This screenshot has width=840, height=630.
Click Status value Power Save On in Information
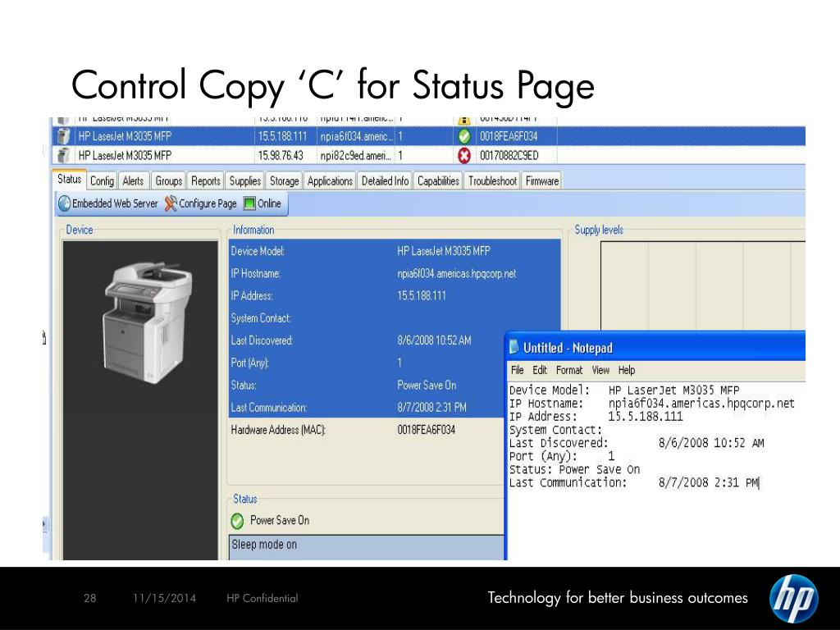[427, 386]
